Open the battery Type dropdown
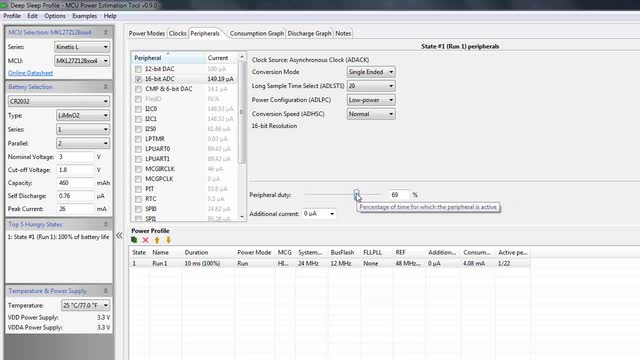The width and height of the screenshot is (640, 360). [x=83, y=116]
